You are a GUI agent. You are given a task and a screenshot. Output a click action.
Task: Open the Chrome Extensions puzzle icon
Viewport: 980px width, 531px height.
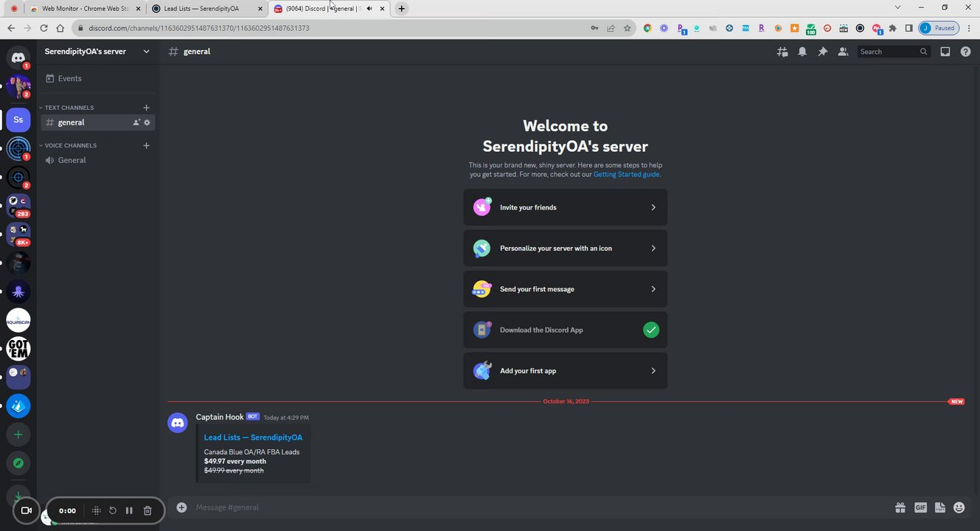pos(893,28)
